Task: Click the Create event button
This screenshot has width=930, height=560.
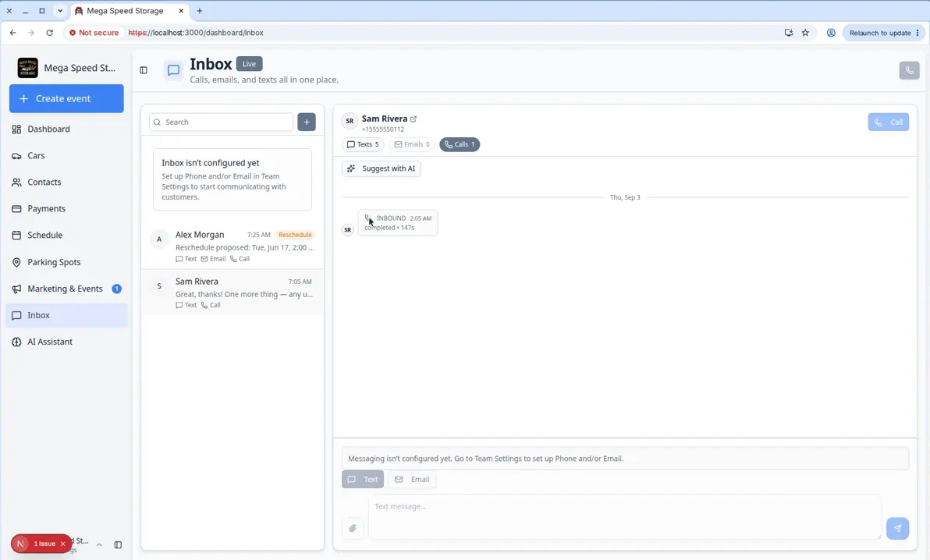Action: tap(66, 98)
